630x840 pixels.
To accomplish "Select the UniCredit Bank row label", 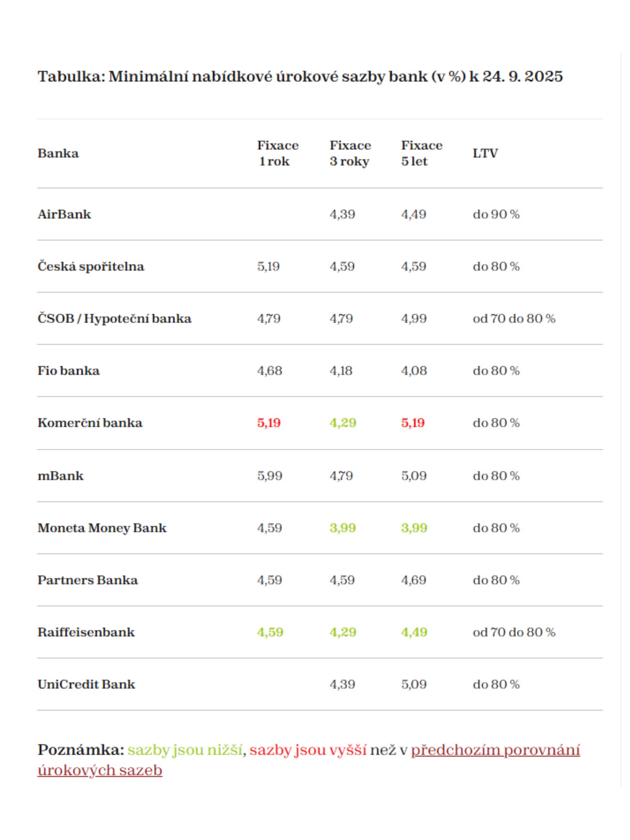I will (x=86, y=684).
